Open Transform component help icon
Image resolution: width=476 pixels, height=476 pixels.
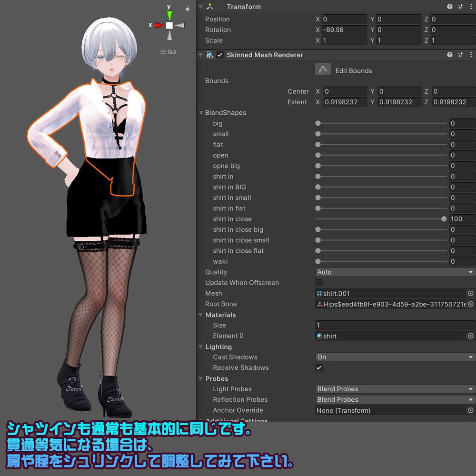pyautogui.click(x=450, y=7)
